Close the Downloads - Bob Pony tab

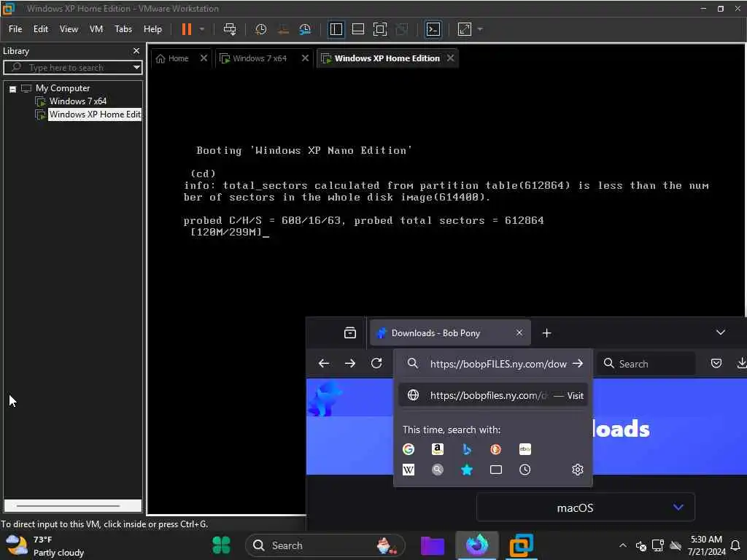(x=519, y=332)
